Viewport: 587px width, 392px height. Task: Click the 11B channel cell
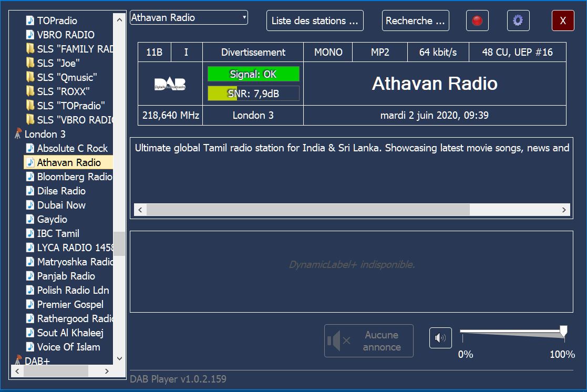click(x=154, y=52)
